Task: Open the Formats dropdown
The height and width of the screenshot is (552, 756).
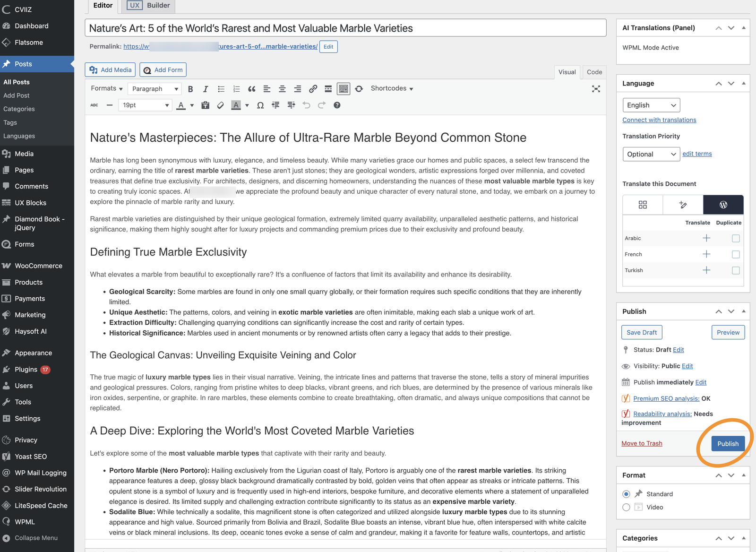Action: (x=107, y=89)
